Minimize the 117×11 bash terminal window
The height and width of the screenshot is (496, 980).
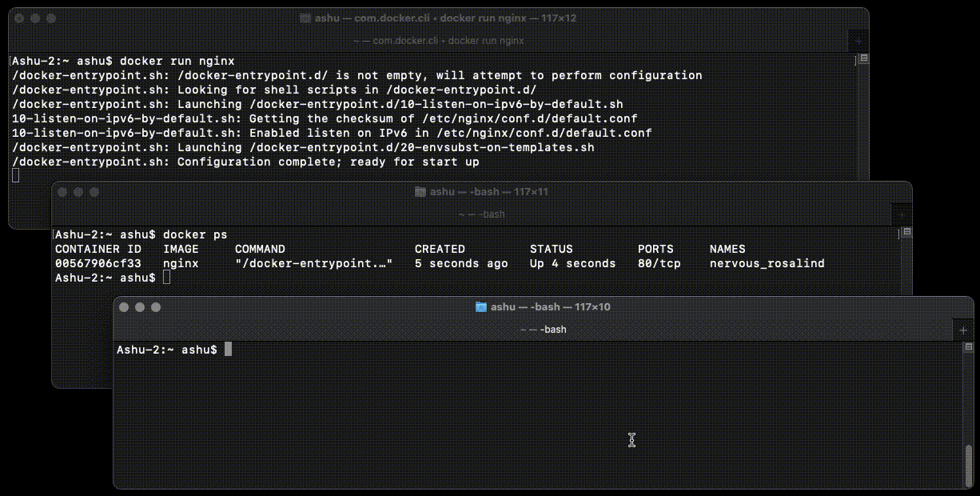point(78,192)
